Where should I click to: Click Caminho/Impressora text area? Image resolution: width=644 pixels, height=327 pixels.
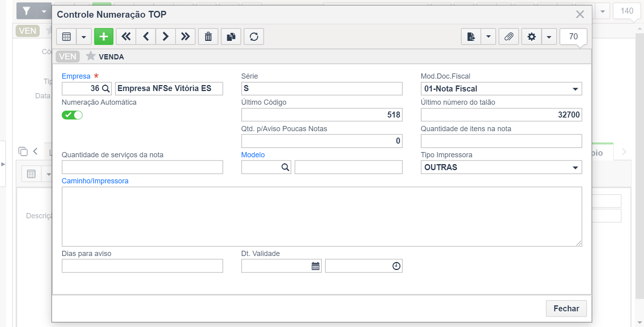point(322,217)
